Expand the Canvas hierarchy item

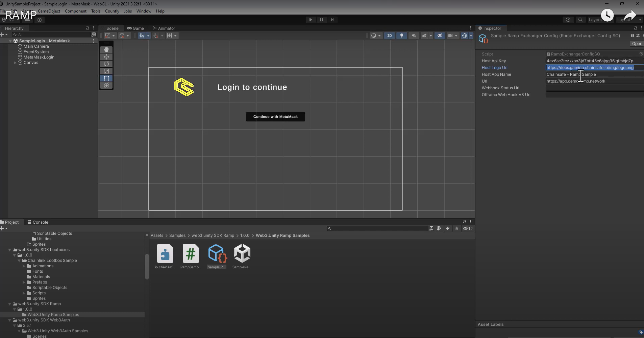click(x=15, y=63)
